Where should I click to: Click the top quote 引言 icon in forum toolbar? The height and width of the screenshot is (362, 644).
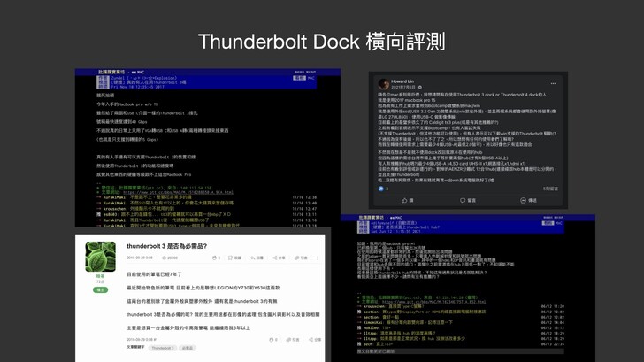click(296, 258)
